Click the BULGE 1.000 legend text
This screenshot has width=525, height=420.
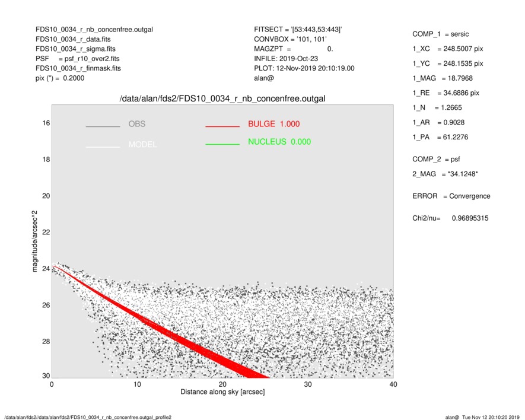point(273,124)
